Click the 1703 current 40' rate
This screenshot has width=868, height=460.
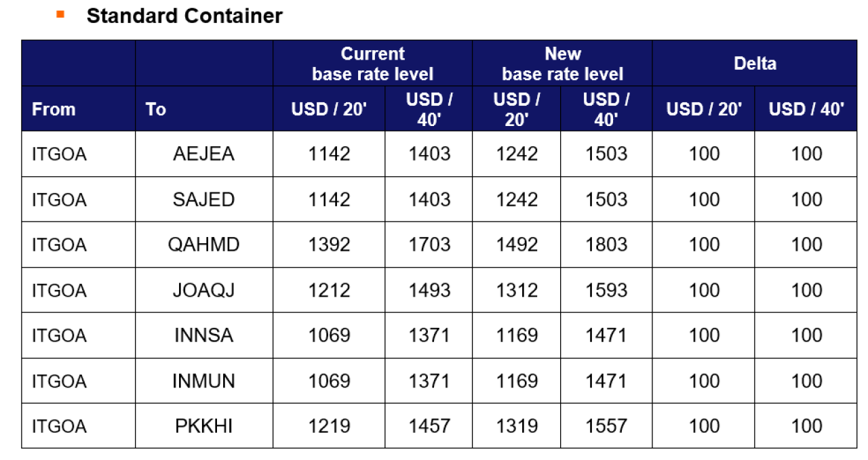point(429,245)
